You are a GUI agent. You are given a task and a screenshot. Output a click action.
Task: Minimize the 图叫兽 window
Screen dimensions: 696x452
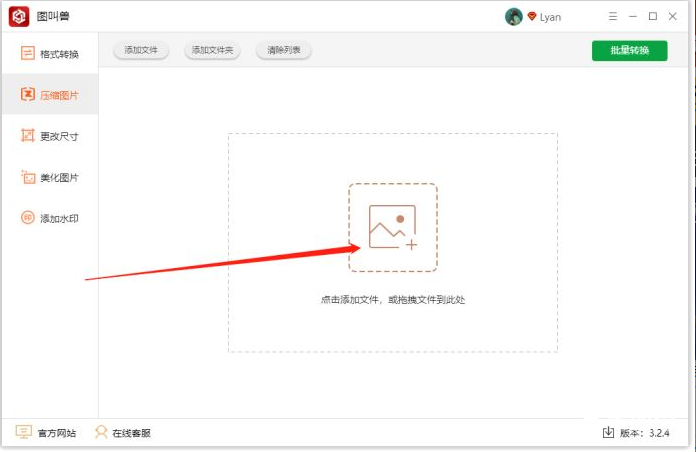click(633, 16)
